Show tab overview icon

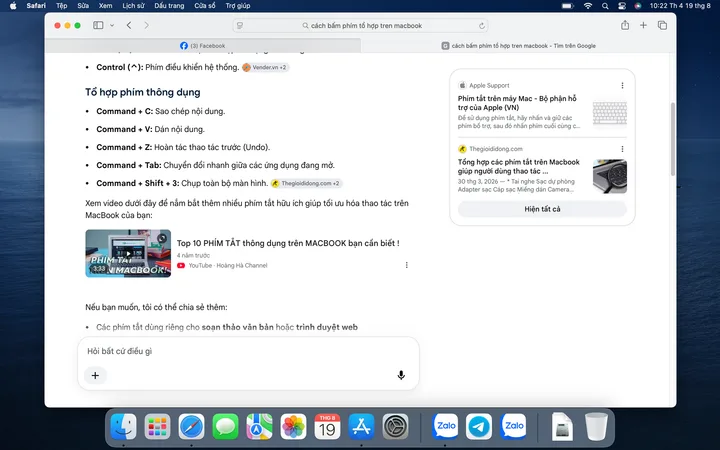point(662,25)
